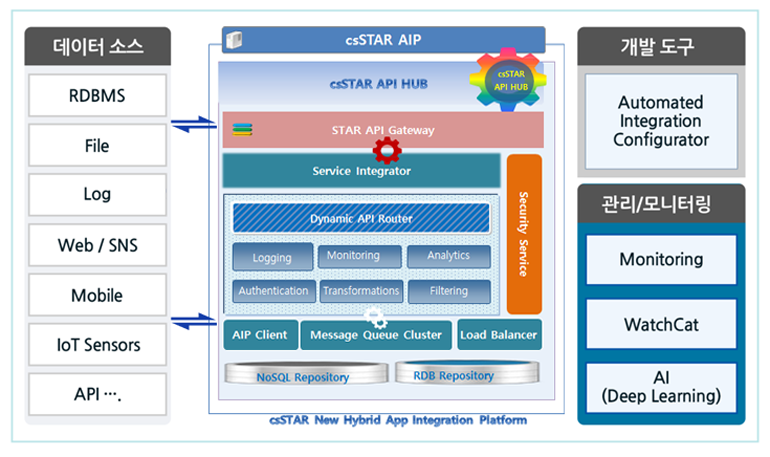Select the IoT Sensors data source box
770x457 pixels.
97,345
